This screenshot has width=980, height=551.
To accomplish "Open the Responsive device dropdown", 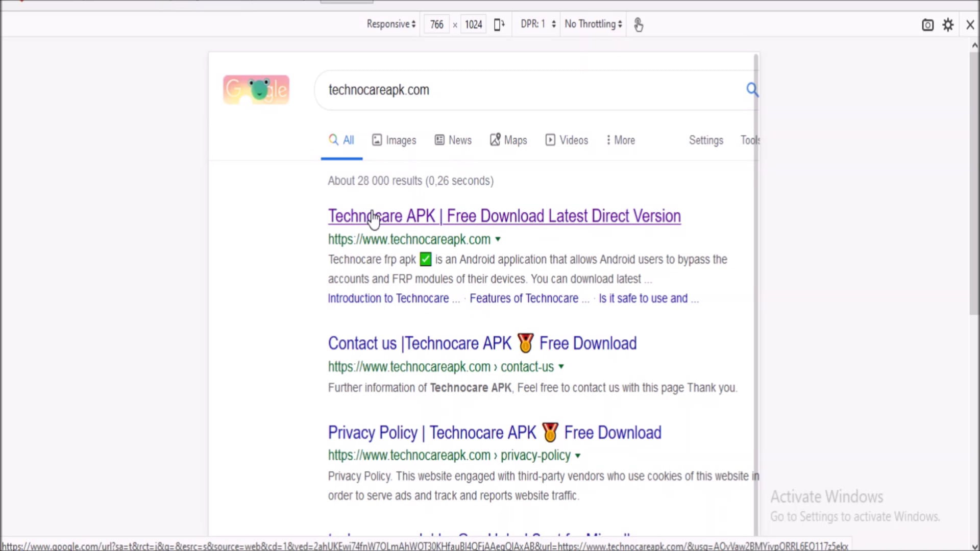I will coord(391,24).
